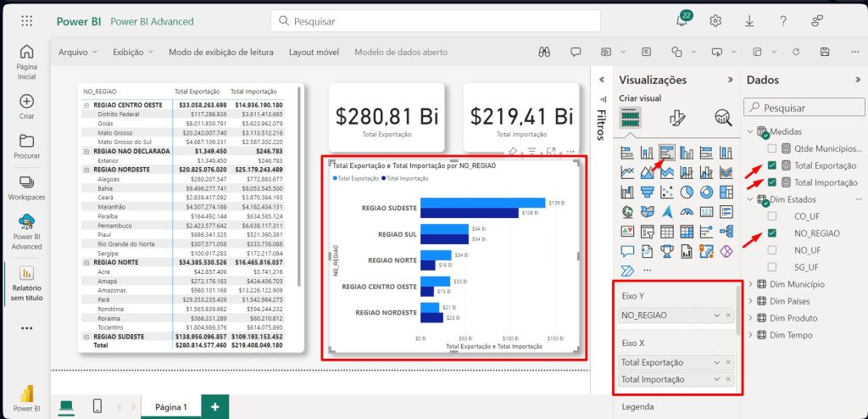Open the app launcher grid icon
The image size is (868, 419).
coord(26,21)
